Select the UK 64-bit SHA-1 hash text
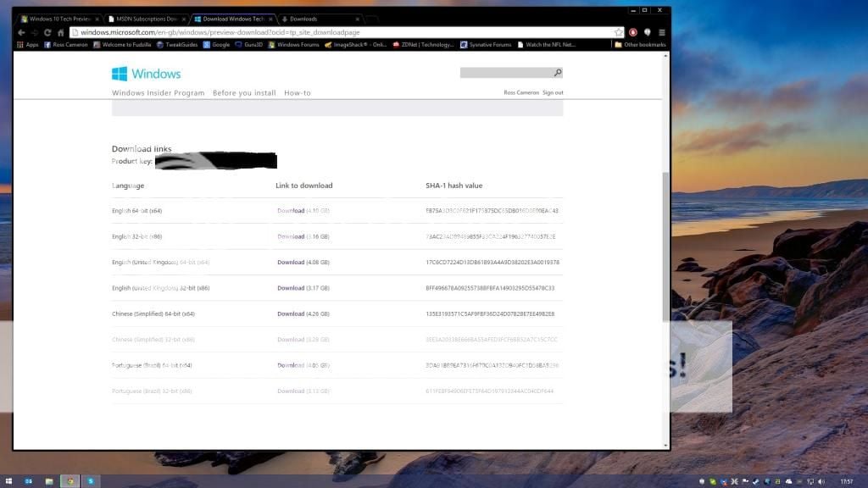Viewport: 868px width, 488px height. click(492, 263)
